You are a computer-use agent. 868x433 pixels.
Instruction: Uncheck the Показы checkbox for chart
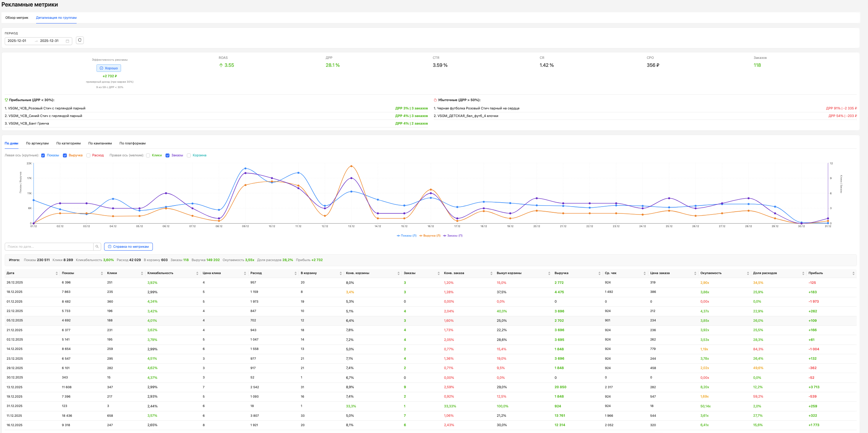(x=43, y=156)
